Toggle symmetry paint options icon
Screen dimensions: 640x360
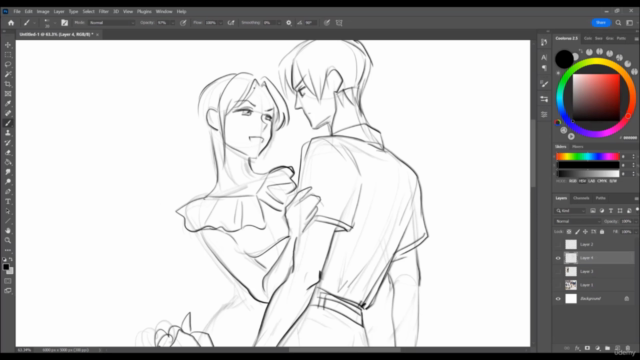339,23
